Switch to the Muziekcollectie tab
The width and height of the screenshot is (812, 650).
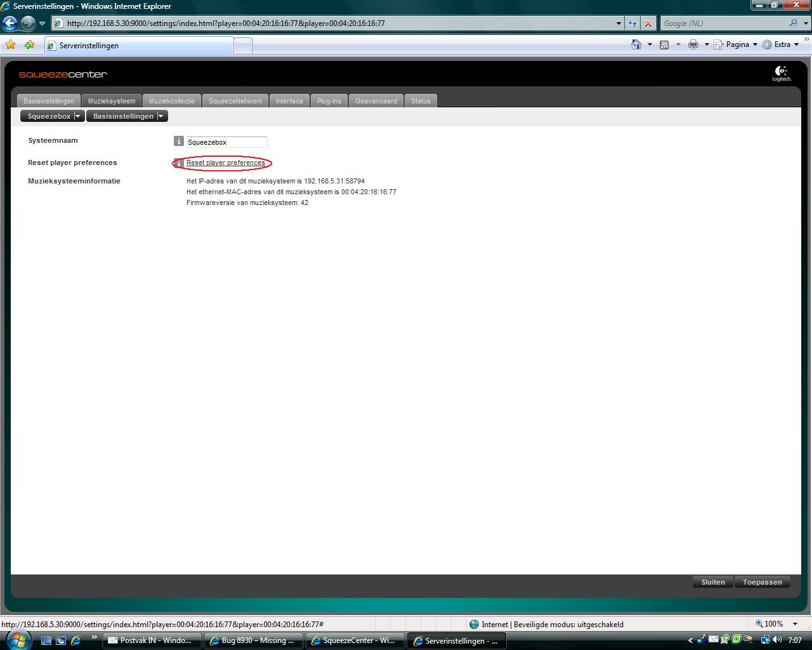point(172,101)
